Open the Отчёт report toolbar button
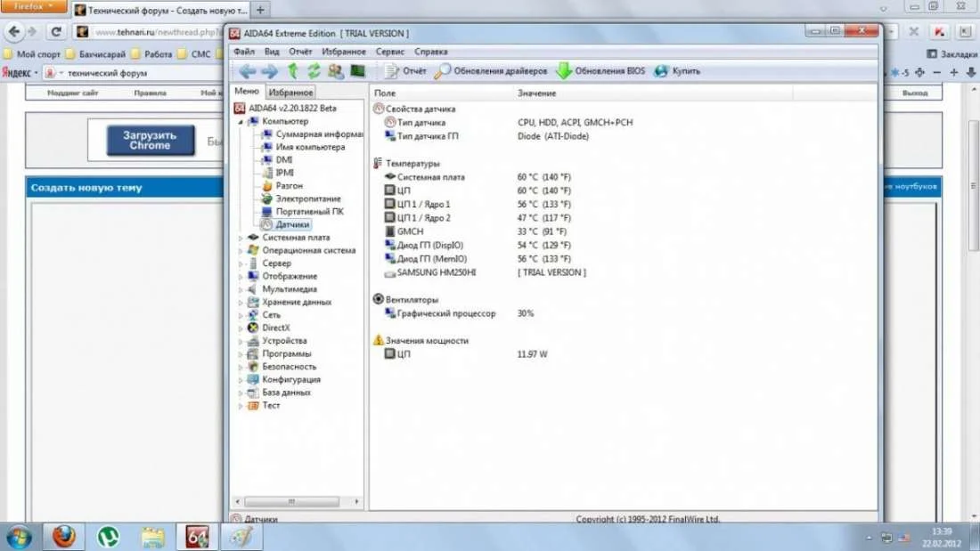The image size is (980, 551). 405,71
